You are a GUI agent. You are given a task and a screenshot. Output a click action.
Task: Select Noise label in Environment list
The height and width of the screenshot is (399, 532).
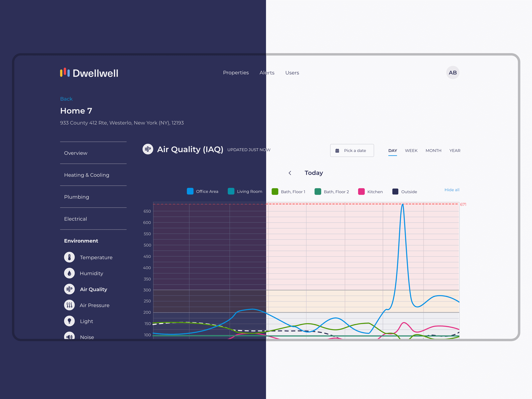(x=87, y=337)
